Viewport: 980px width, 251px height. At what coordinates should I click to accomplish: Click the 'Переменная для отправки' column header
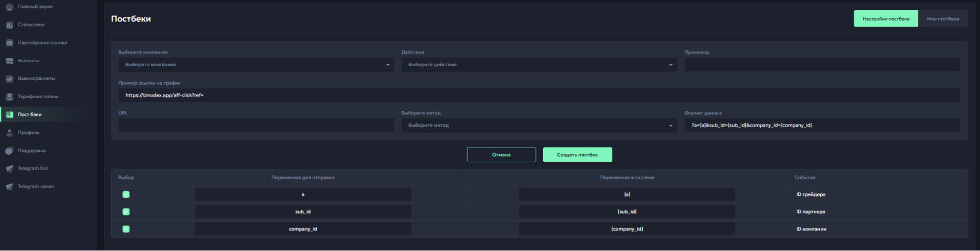(303, 177)
